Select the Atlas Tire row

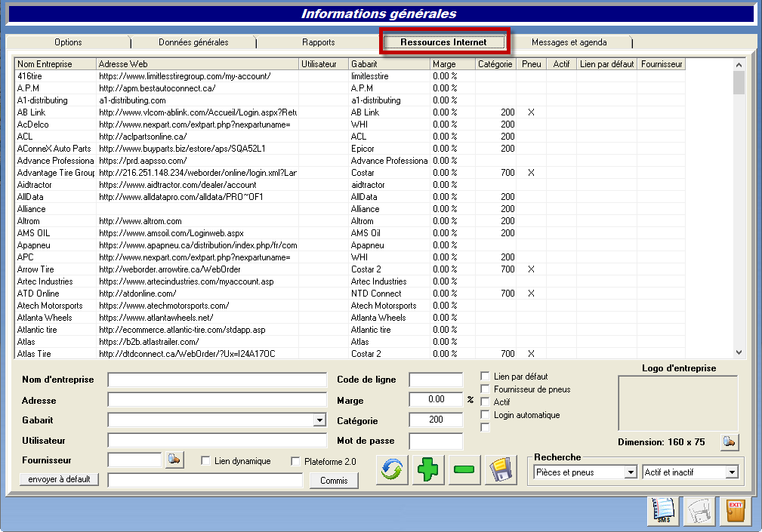tap(350, 354)
